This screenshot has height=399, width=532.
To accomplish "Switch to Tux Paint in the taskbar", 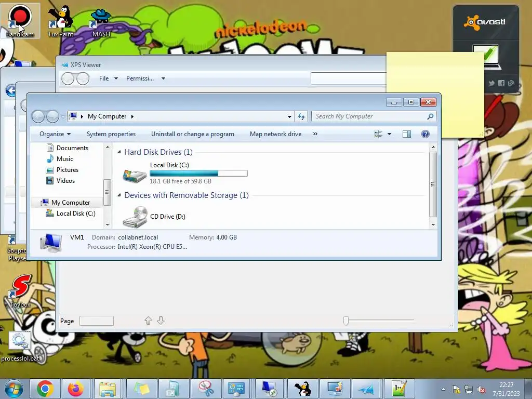I will (x=302, y=389).
